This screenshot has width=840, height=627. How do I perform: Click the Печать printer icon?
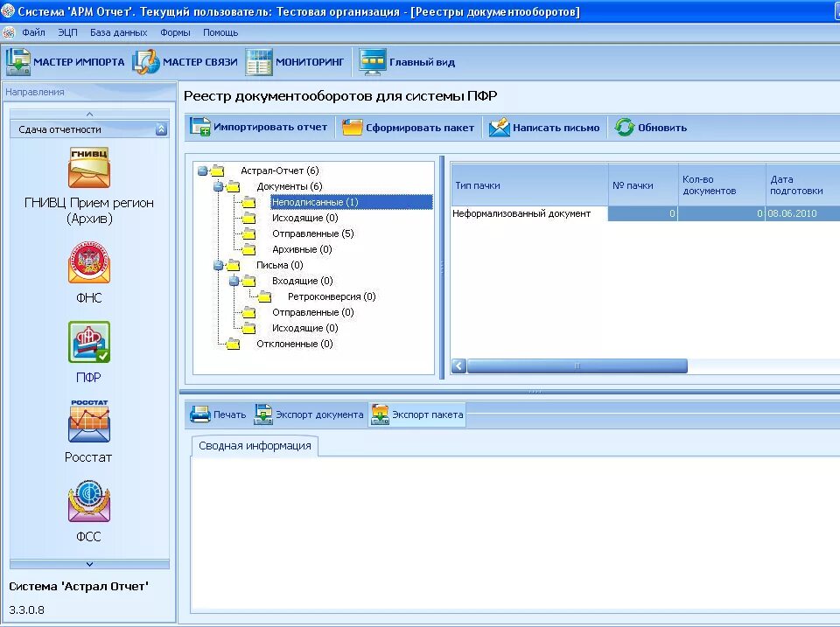tap(200, 415)
